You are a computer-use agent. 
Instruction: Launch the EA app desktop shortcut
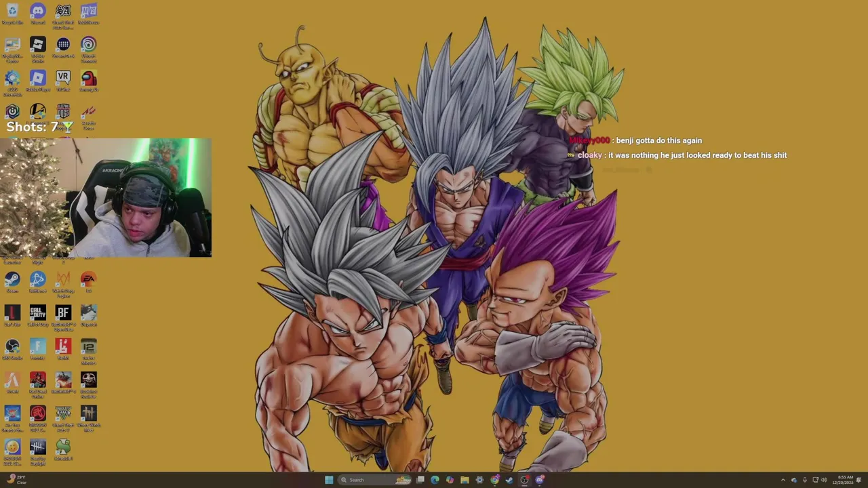(88, 282)
